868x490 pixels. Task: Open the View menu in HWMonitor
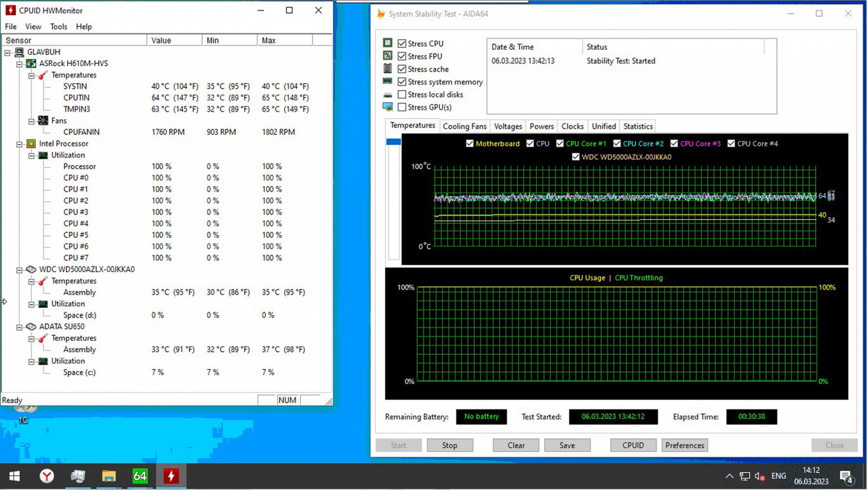[x=33, y=26]
